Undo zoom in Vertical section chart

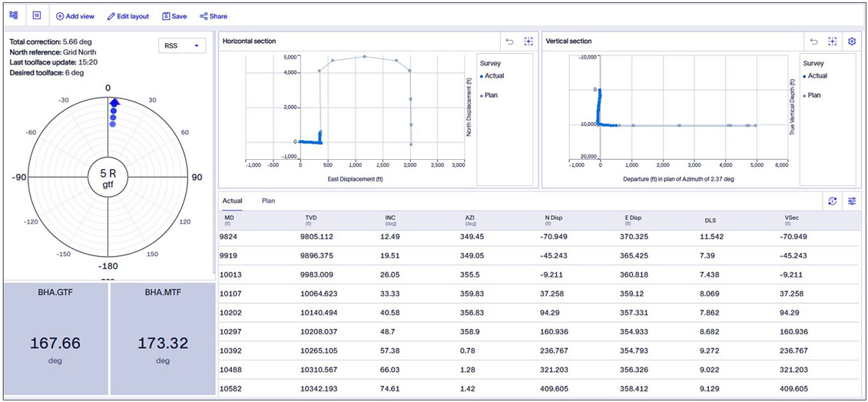pos(813,42)
